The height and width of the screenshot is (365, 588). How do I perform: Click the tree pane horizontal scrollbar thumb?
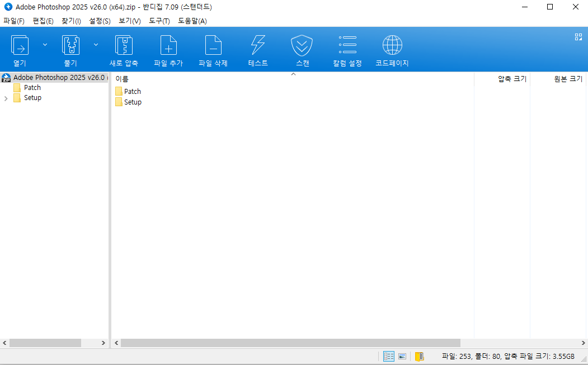[x=45, y=343]
